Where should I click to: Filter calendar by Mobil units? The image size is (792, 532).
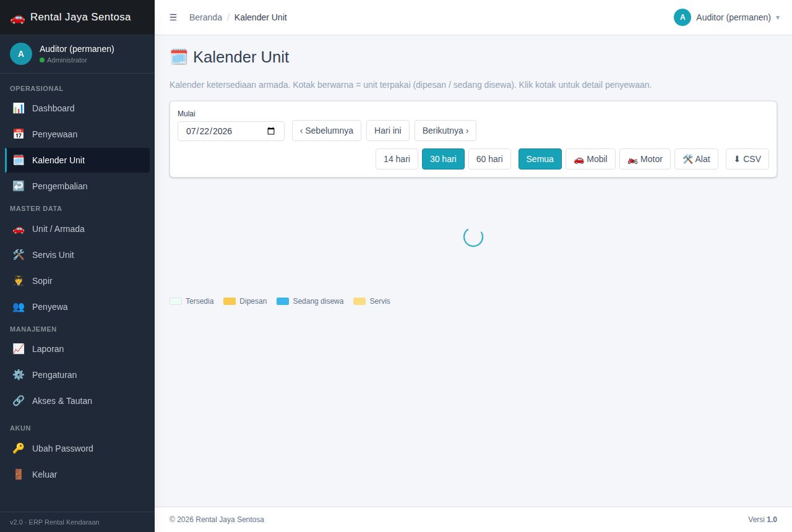[x=590, y=159]
